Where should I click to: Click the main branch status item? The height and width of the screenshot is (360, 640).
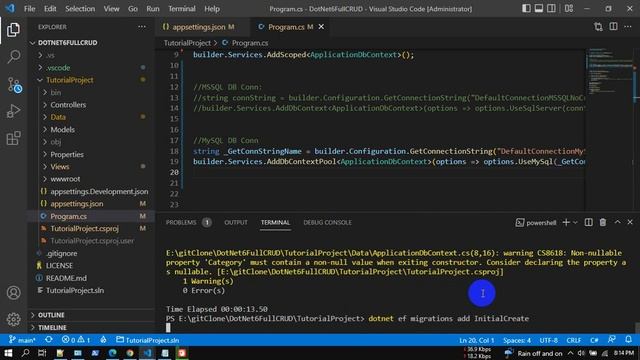[22, 340]
